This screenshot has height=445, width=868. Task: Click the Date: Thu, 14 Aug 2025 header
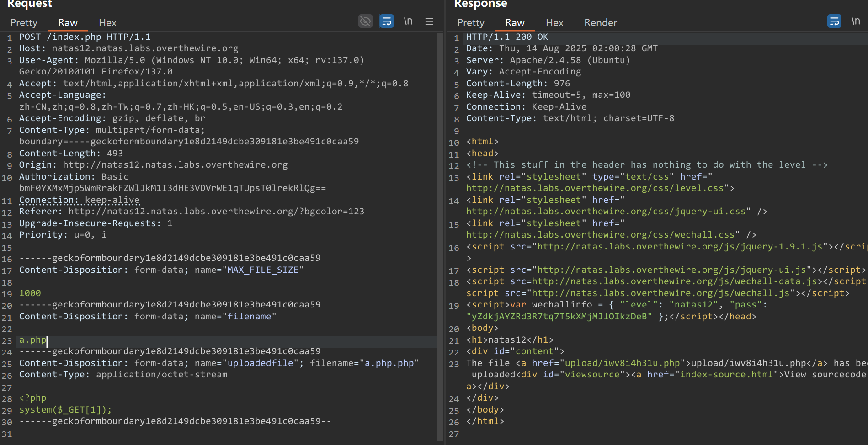click(x=562, y=48)
